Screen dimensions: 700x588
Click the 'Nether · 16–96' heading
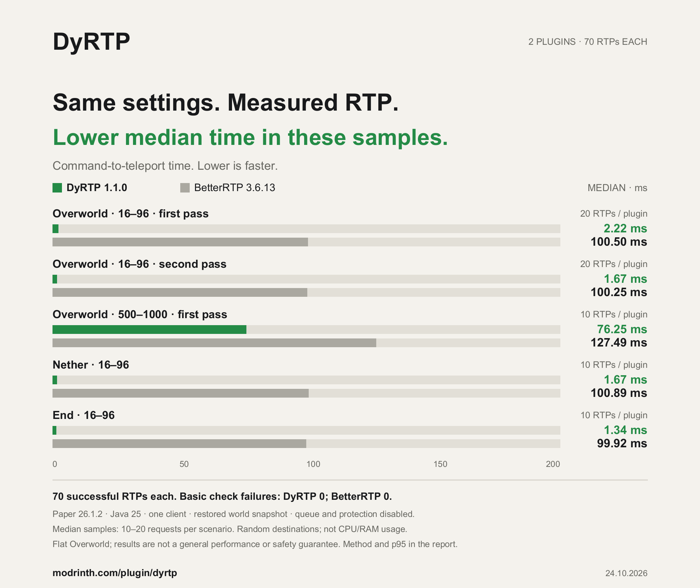coord(91,365)
